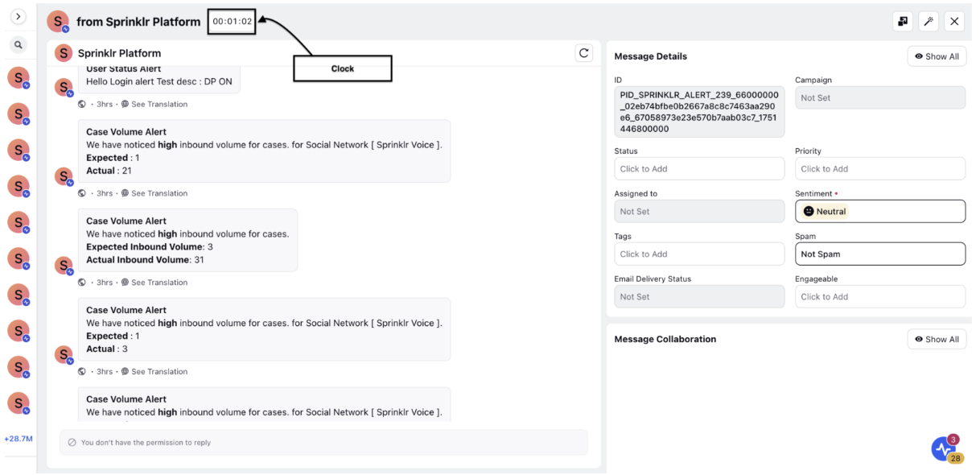Viewport: 980px width, 475px height.
Task: Click the text 'Expected Inbound Volume: 3'
Action: pos(150,247)
